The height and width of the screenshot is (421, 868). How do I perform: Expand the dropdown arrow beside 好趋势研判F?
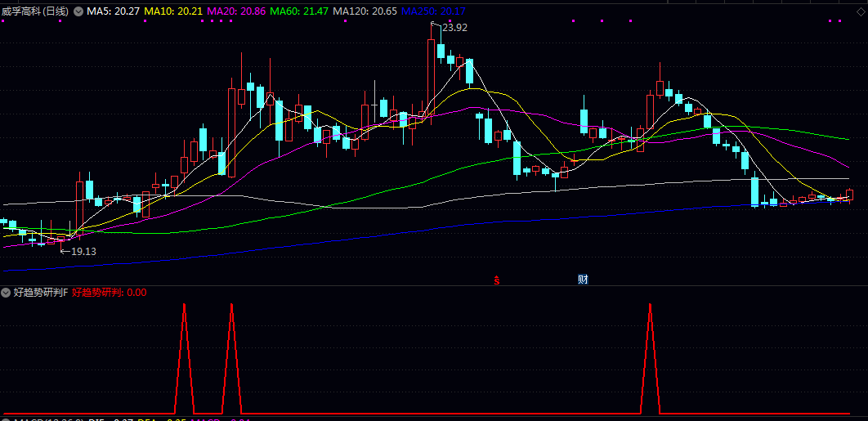(x=7, y=292)
